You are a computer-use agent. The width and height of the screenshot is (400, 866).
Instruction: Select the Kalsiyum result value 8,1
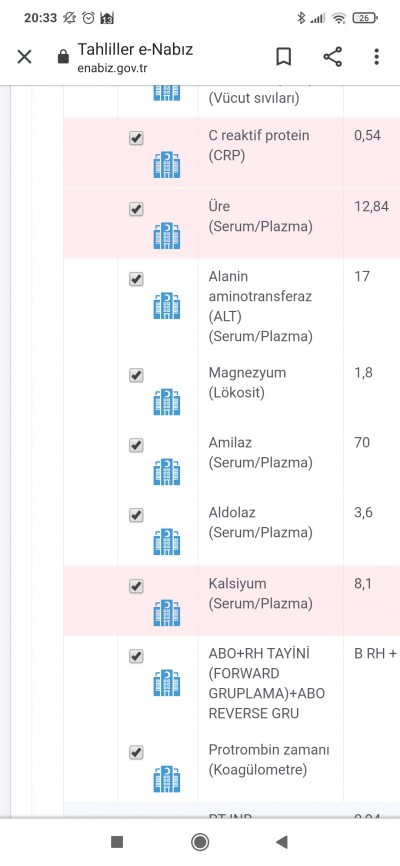coord(362,584)
